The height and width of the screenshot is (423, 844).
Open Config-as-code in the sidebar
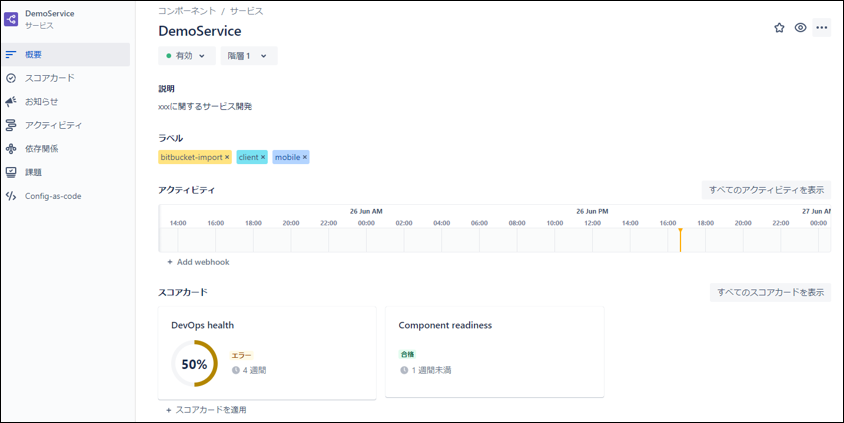point(65,196)
